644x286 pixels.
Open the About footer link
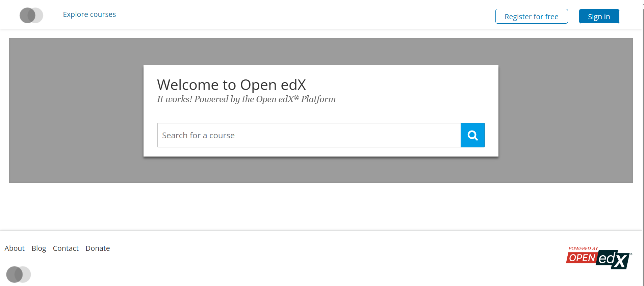(15, 248)
